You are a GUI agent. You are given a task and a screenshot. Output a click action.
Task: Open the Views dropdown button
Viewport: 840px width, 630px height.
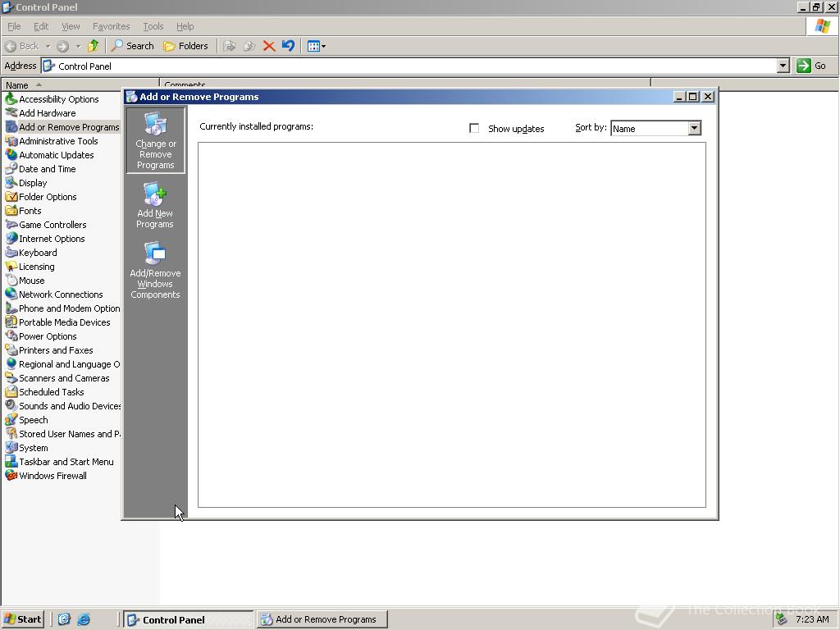click(317, 46)
